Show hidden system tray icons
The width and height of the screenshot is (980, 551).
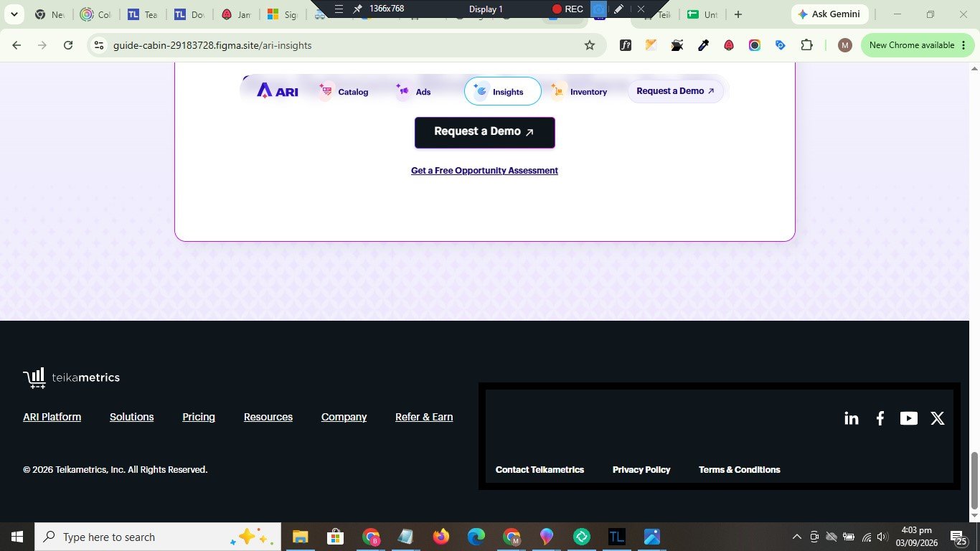pos(796,537)
